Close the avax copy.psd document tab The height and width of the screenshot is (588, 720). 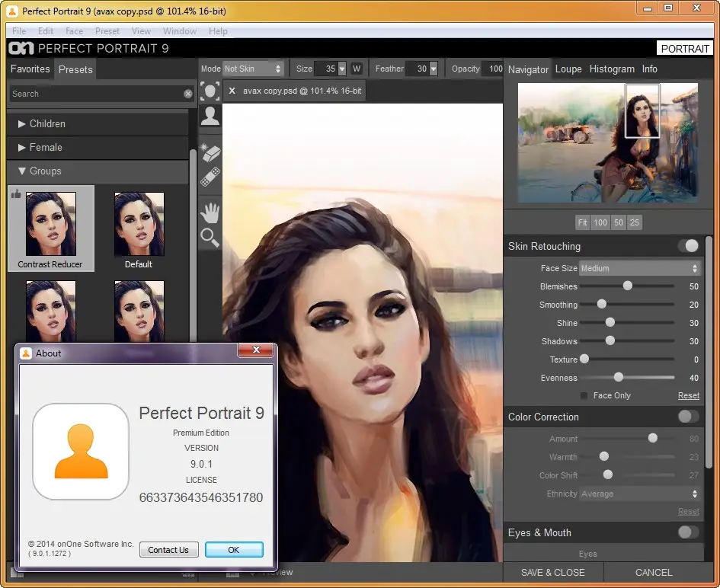click(x=232, y=91)
